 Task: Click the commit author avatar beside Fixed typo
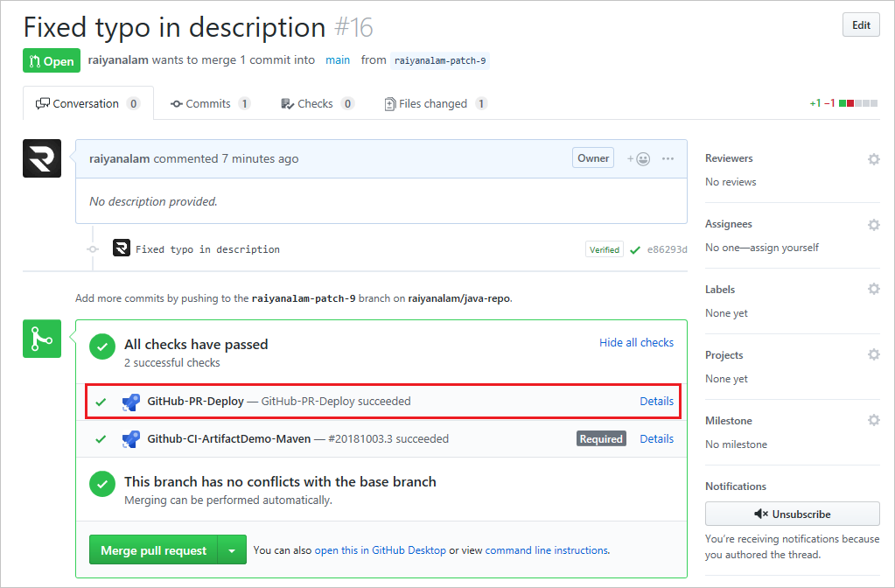coord(122,248)
